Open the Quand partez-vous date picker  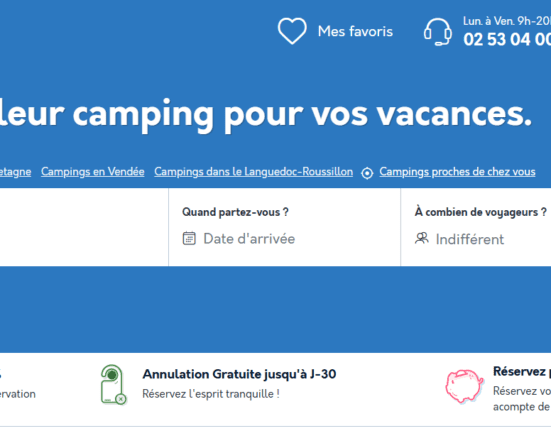tap(284, 227)
